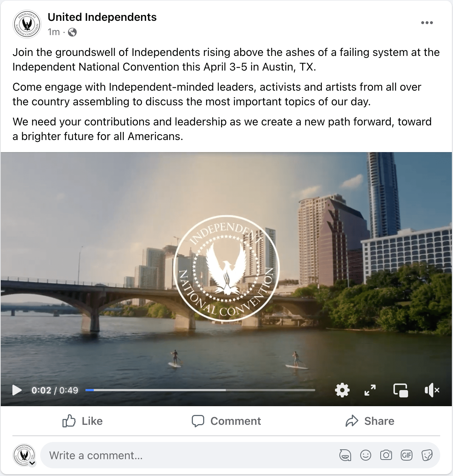
Task: Expand video to fullscreen
Action: [x=370, y=390]
